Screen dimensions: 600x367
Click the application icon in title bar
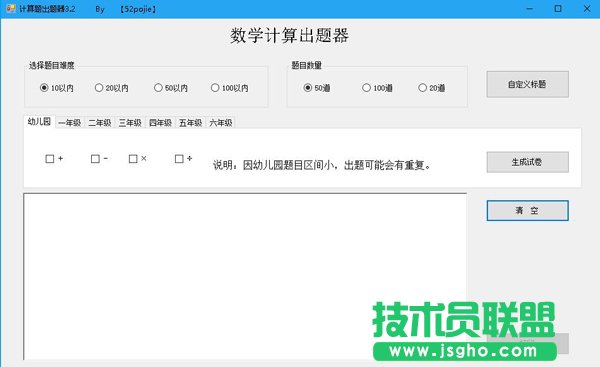tap(11, 8)
